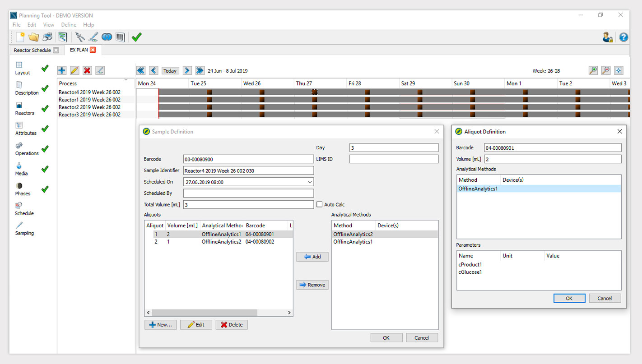Open the Help menu
The width and height of the screenshot is (642, 364).
88,25
